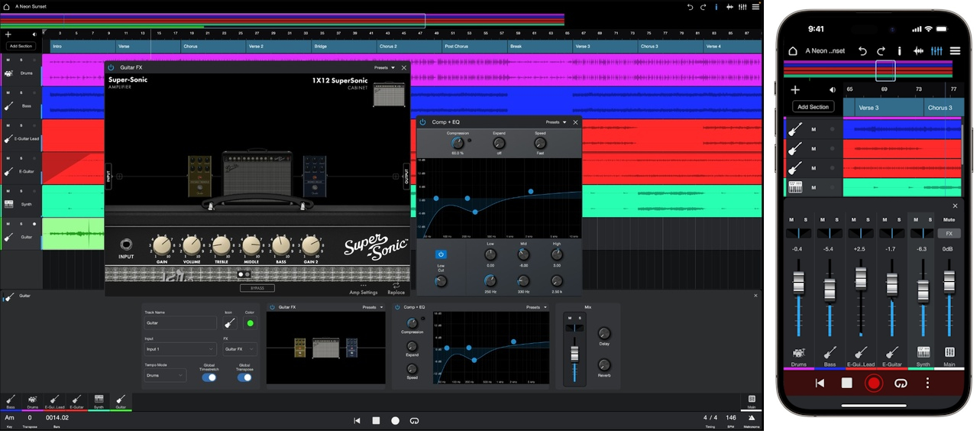Image resolution: width=980 pixels, height=437 pixels.
Task: Open the FX dropdown showing Guitar FX
Action: tap(240, 349)
